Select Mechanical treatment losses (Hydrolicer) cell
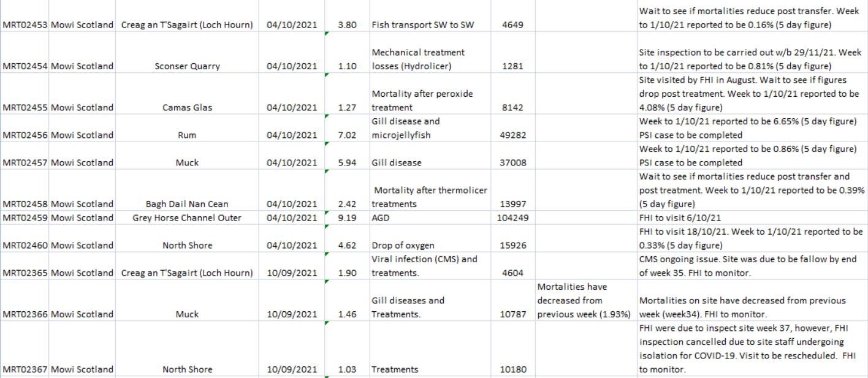This screenshot has width=868, height=378. pos(418,59)
